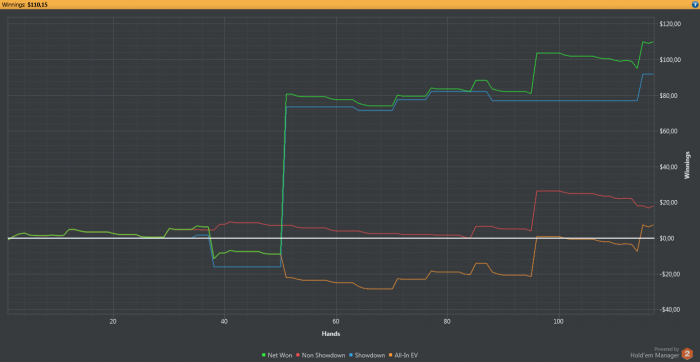Click the 20 hands x-axis tick label
The width and height of the screenshot is (700, 362).
pos(113,321)
